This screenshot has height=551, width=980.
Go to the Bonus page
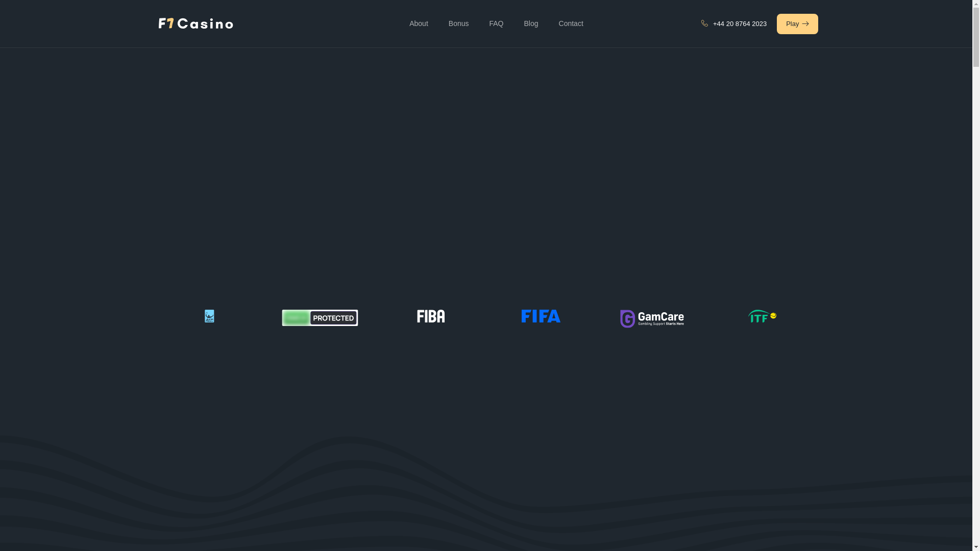pyautogui.click(x=458, y=23)
